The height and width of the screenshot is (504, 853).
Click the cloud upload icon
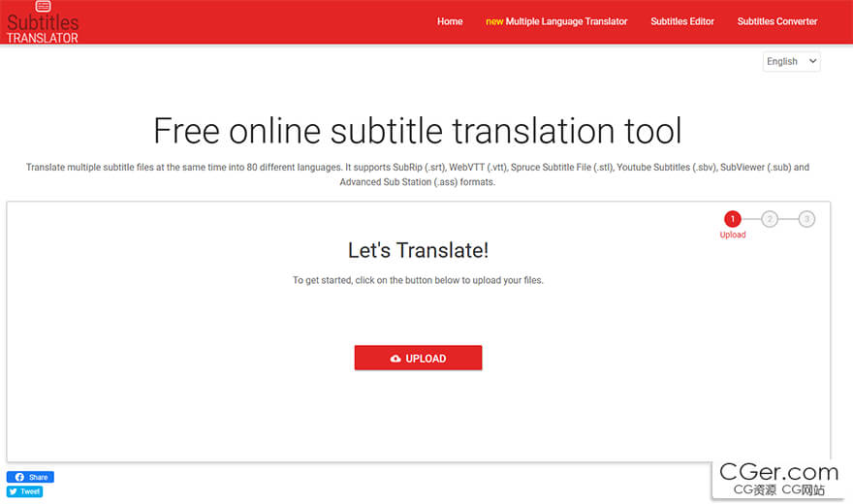(x=395, y=359)
